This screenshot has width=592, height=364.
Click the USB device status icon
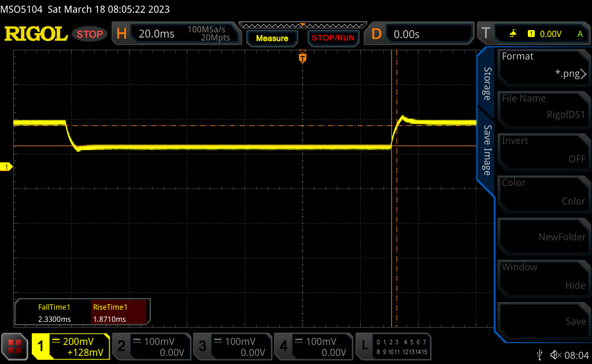coord(539,354)
